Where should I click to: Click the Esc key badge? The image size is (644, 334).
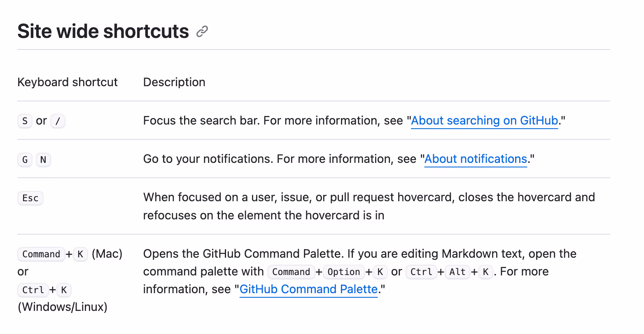tap(30, 198)
